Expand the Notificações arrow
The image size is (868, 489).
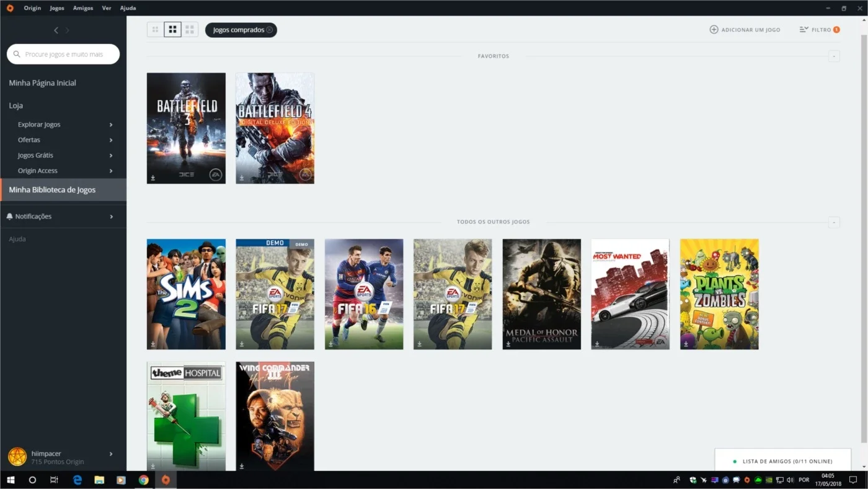pos(111,217)
